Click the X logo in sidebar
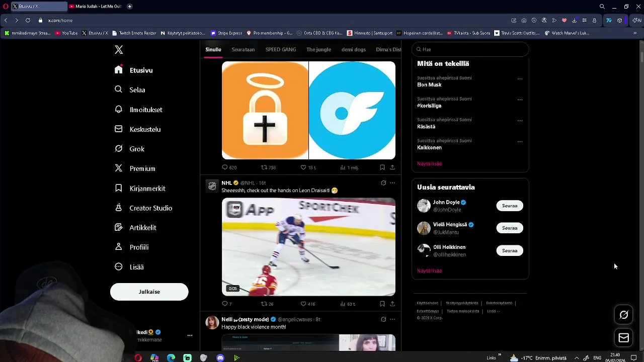Screen dimensions: 644x362 coord(119,50)
